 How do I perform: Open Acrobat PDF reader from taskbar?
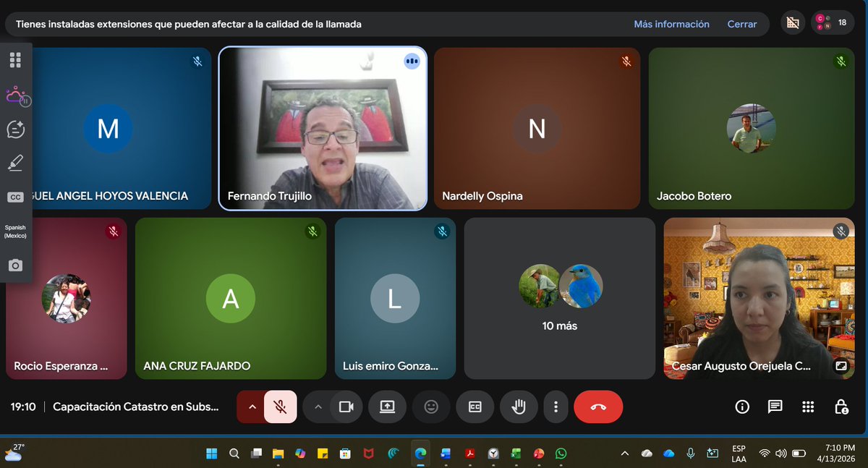469,454
